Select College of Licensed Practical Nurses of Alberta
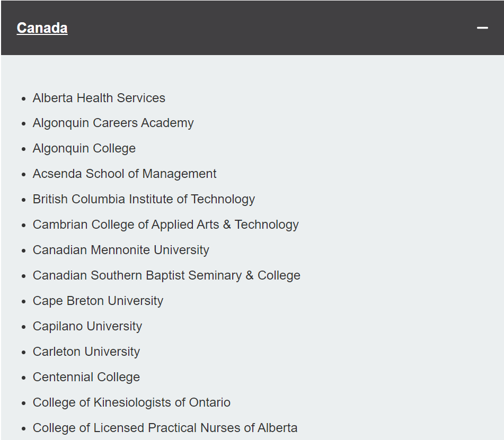Image resolution: width=504 pixels, height=440 pixels. click(165, 428)
